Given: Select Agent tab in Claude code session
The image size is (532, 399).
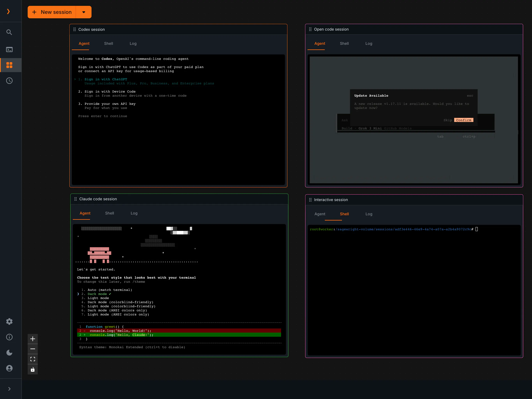Looking at the screenshot, I should click(85, 213).
